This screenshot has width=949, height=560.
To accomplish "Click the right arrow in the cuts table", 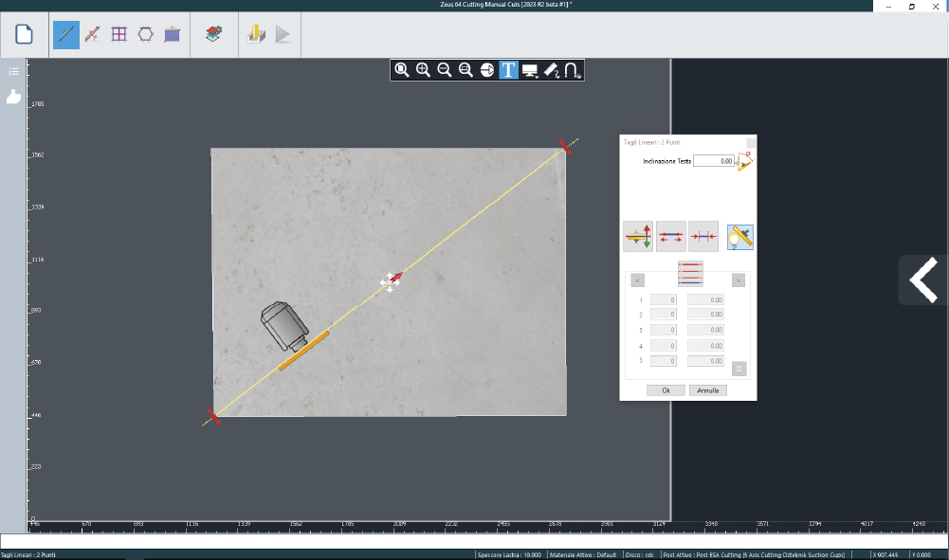I will 739,280.
